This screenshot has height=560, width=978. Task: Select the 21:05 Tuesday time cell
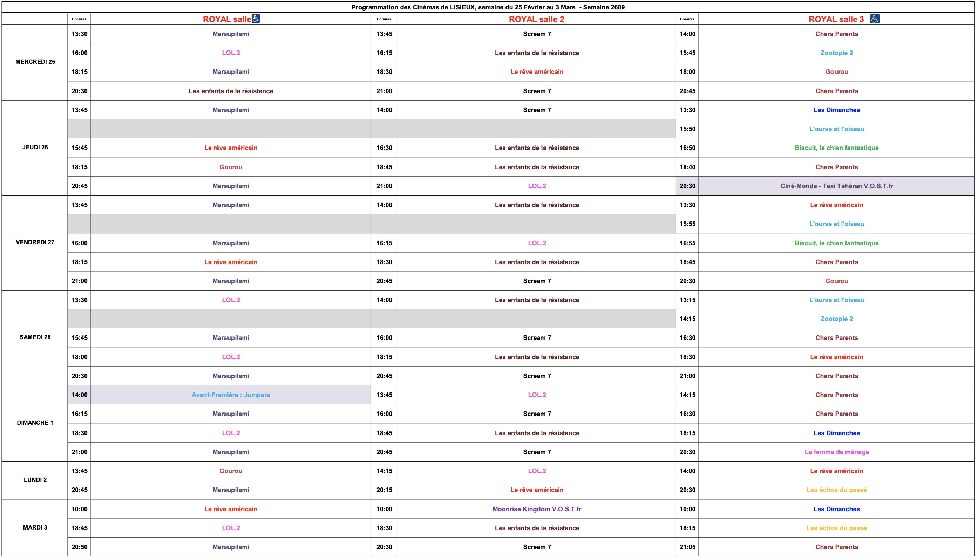click(687, 547)
